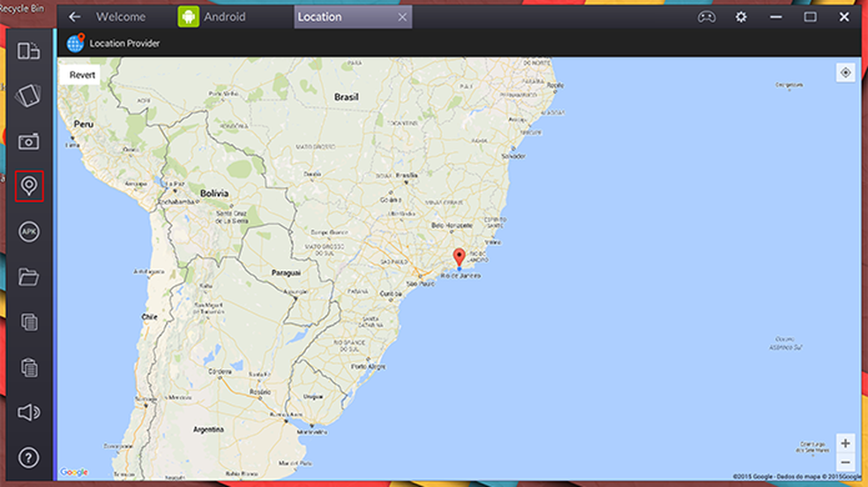Click the Porto Alegre label
The image size is (868, 487).
tap(368, 366)
